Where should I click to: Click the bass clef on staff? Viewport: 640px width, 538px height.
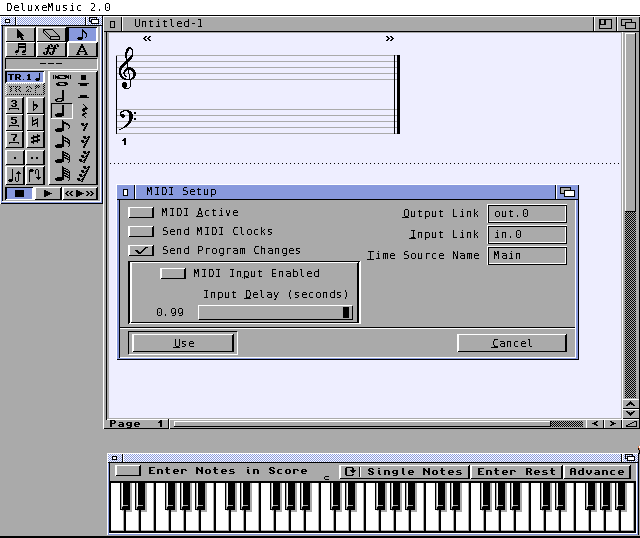126,119
